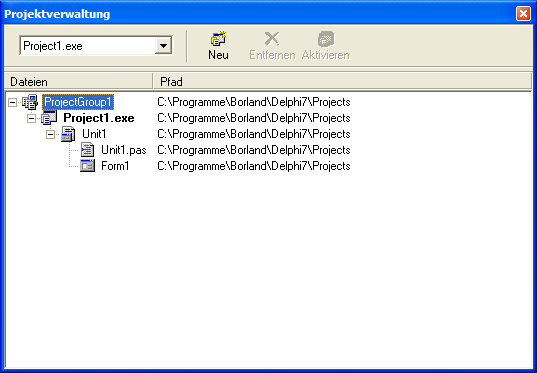Click the Pfad column header
The width and height of the screenshot is (537, 373).
(342, 82)
